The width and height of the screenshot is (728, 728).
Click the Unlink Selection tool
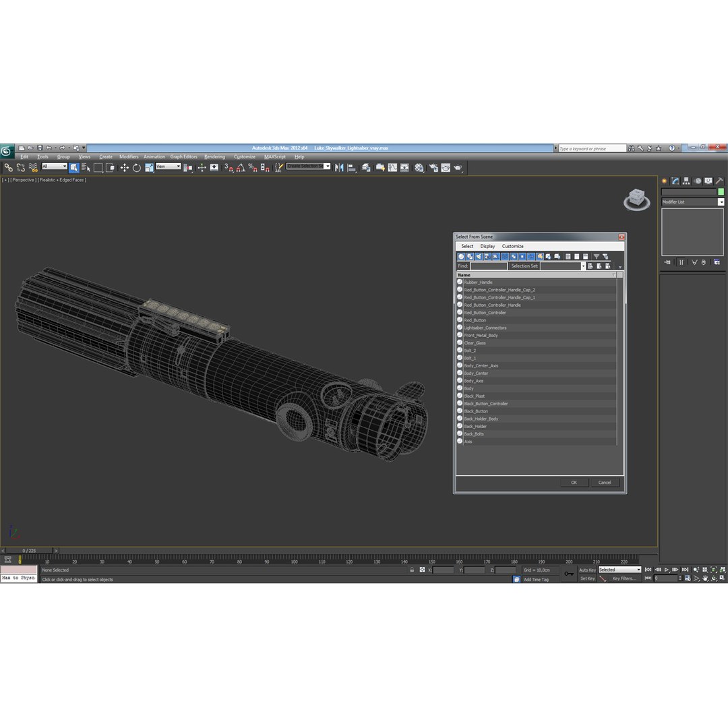coord(20,168)
